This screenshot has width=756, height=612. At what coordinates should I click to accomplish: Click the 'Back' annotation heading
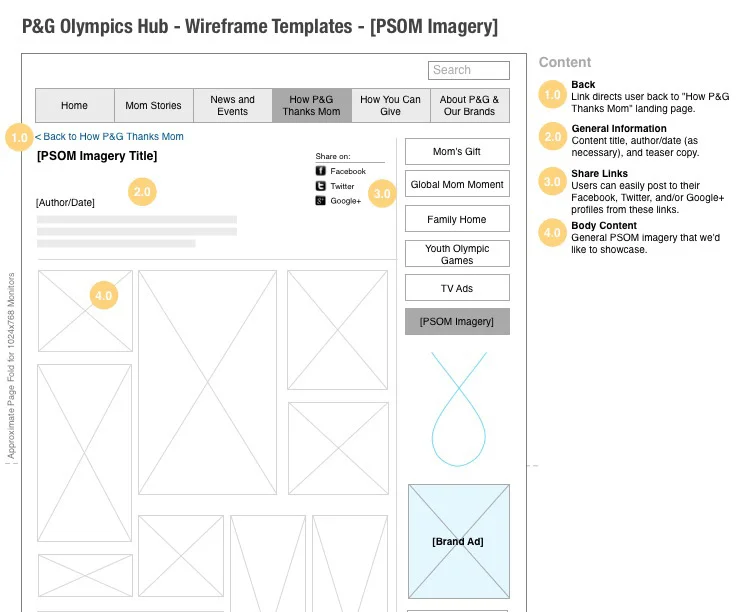pyautogui.click(x=583, y=84)
